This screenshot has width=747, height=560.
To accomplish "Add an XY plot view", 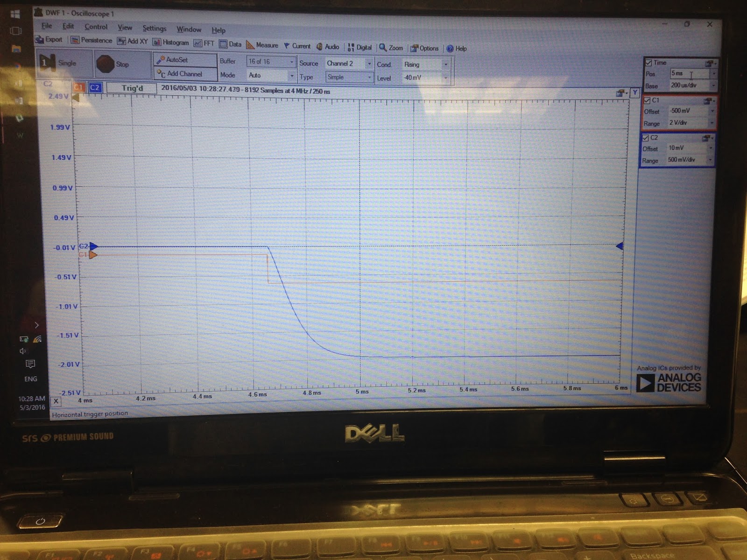I will click(x=132, y=41).
